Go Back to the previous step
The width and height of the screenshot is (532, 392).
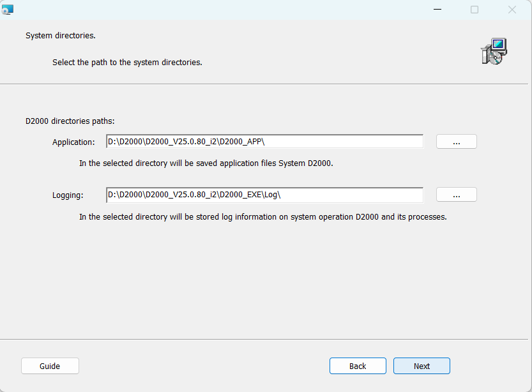click(x=358, y=366)
